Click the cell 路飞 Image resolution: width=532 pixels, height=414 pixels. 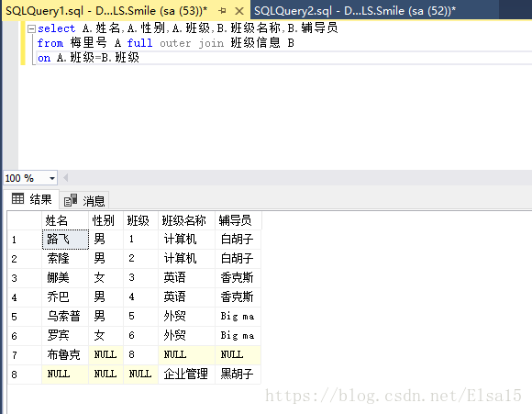[65, 240]
